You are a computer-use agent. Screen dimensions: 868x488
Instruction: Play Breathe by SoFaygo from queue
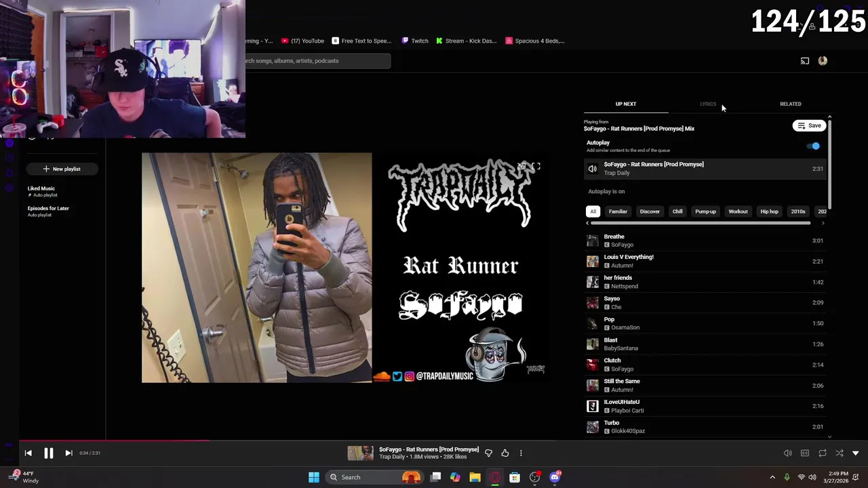pyautogui.click(x=705, y=241)
